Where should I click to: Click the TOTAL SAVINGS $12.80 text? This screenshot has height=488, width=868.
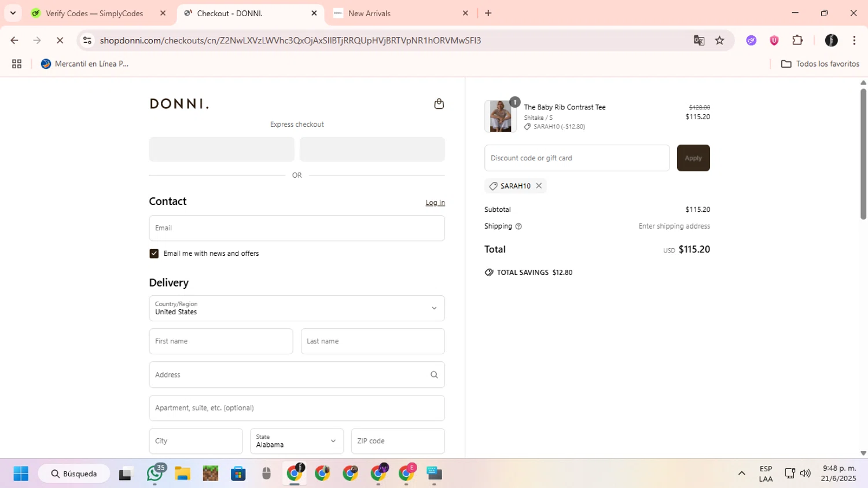click(535, 273)
